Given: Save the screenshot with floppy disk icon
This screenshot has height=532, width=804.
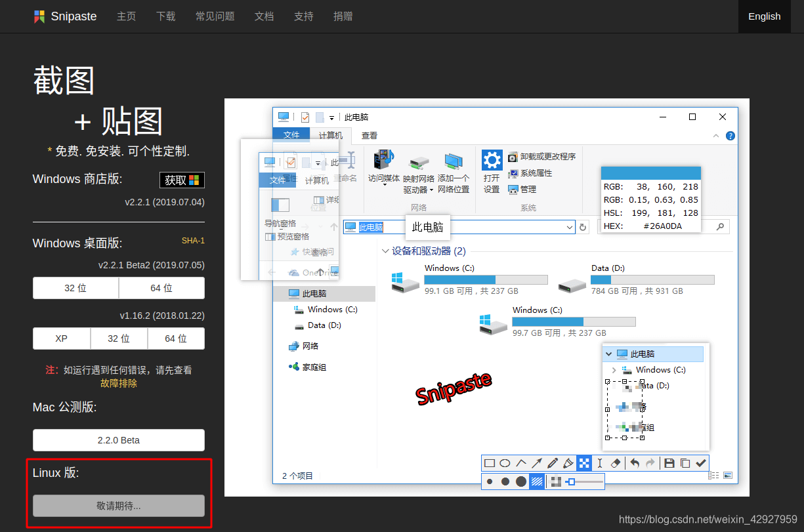Looking at the screenshot, I should pyautogui.click(x=669, y=463).
